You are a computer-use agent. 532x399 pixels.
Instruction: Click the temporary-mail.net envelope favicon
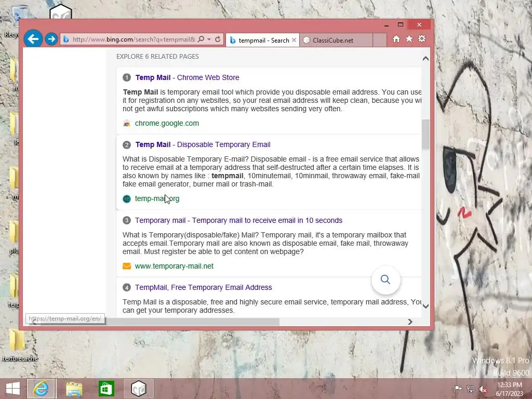[x=127, y=266]
